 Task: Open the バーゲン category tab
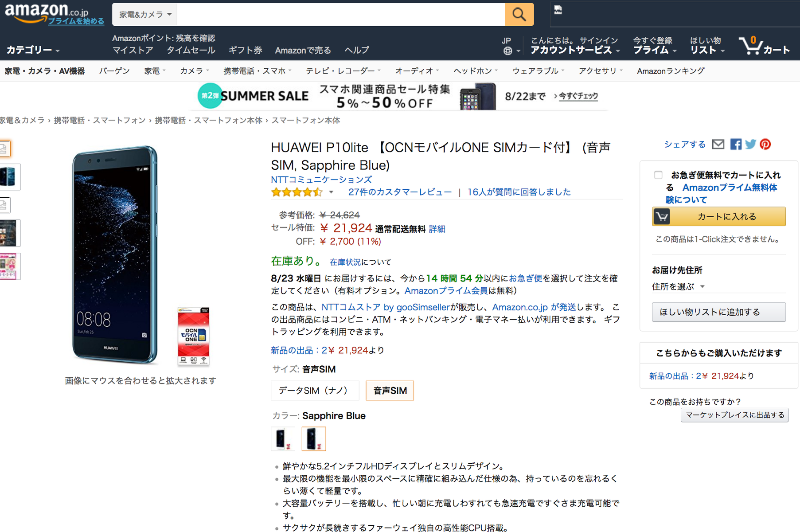point(114,71)
